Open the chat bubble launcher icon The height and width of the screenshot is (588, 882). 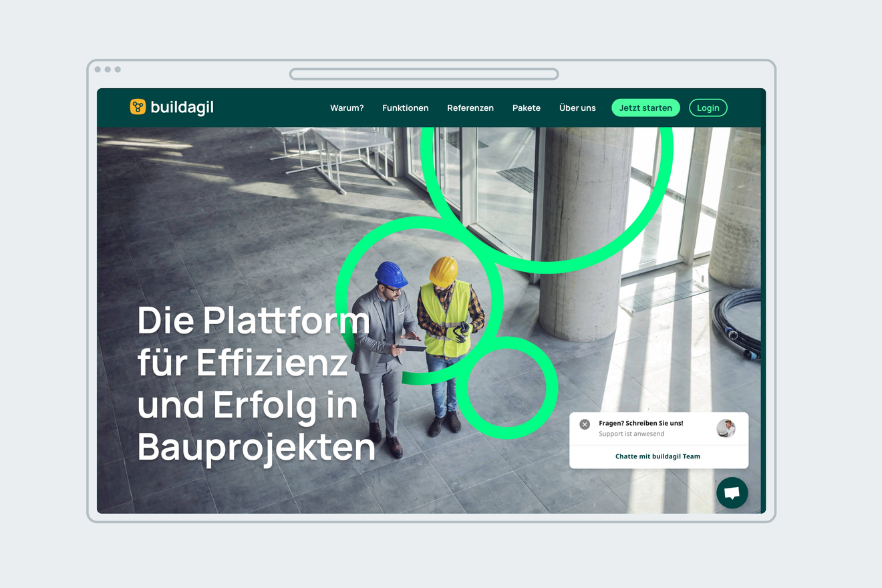pos(732,493)
